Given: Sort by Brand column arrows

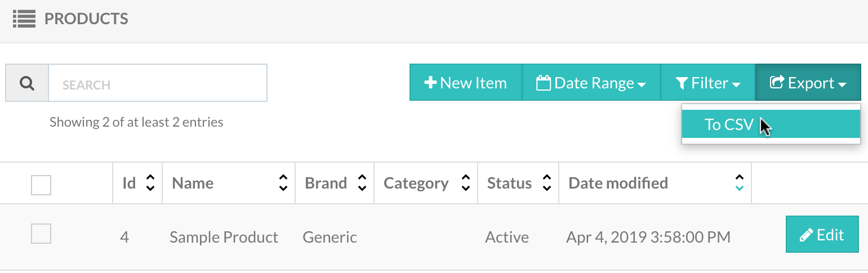Looking at the screenshot, I should point(362,183).
